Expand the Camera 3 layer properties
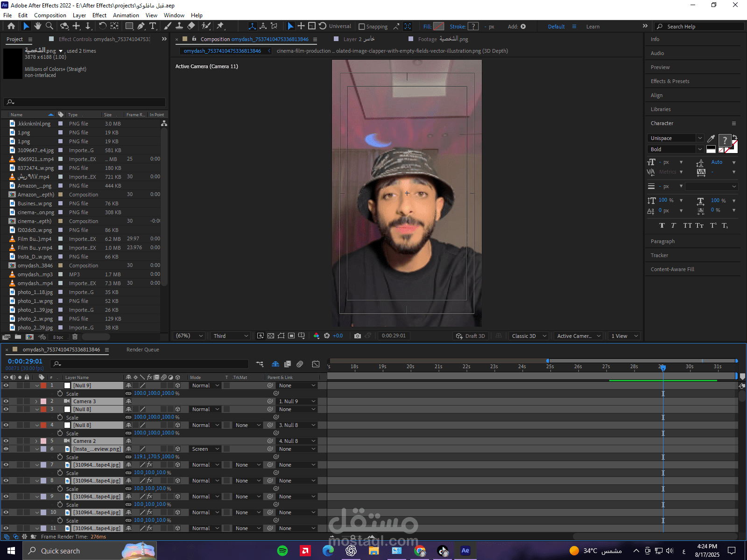Viewport: 747px width, 560px height. [36, 401]
